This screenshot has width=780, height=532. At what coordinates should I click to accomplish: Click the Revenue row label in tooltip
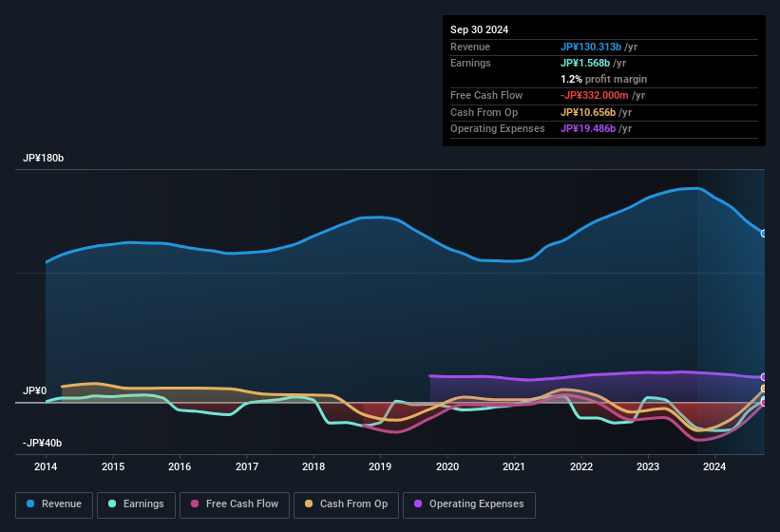tap(470, 47)
